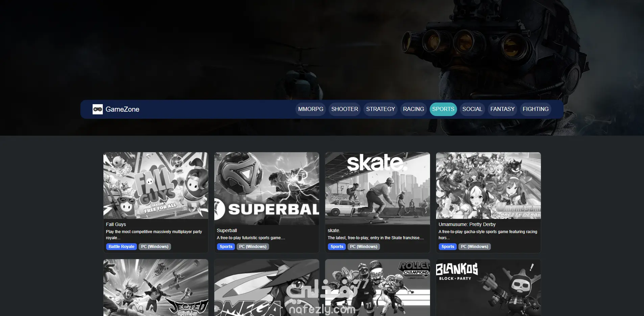This screenshot has height=316, width=644.
Task: Select the skate. game cover image
Action: (378, 188)
